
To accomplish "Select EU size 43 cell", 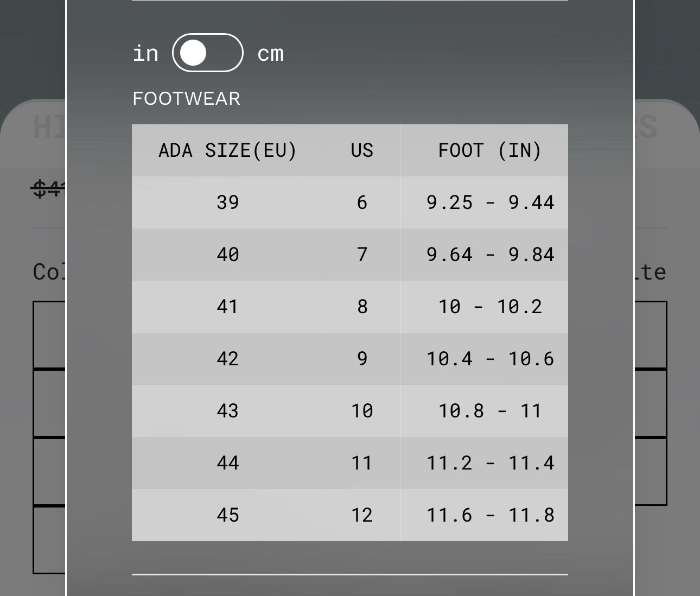I will (228, 411).
